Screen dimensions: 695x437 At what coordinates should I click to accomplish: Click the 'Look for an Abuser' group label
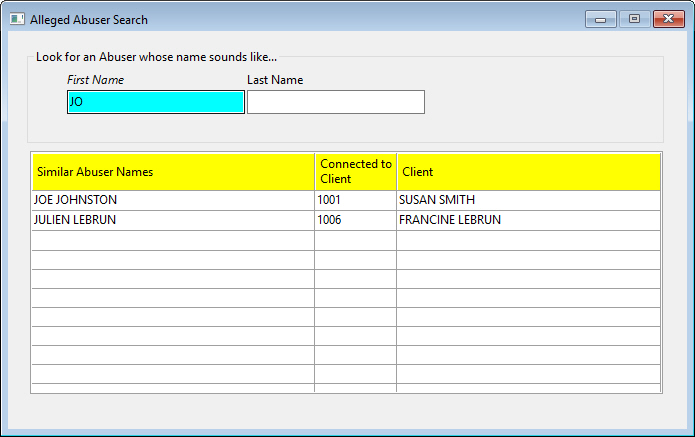[x=156, y=57]
